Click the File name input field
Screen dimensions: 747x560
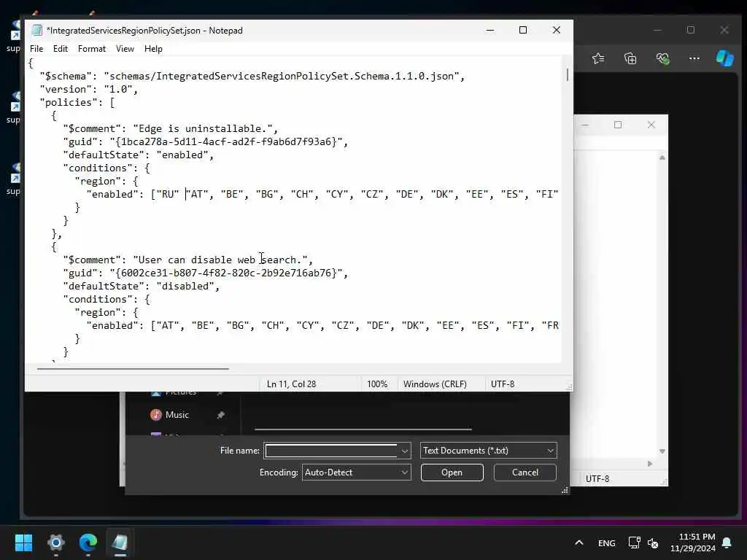click(332, 451)
